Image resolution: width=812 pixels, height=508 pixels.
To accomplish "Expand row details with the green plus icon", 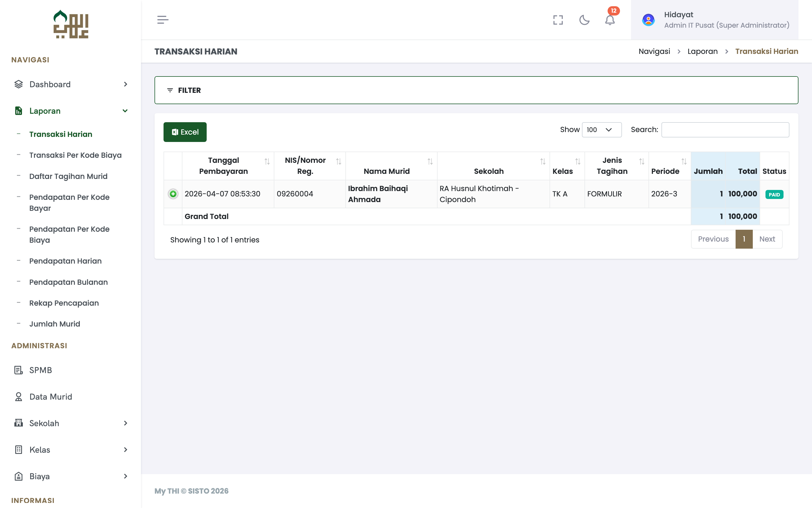I will click(173, 194).
